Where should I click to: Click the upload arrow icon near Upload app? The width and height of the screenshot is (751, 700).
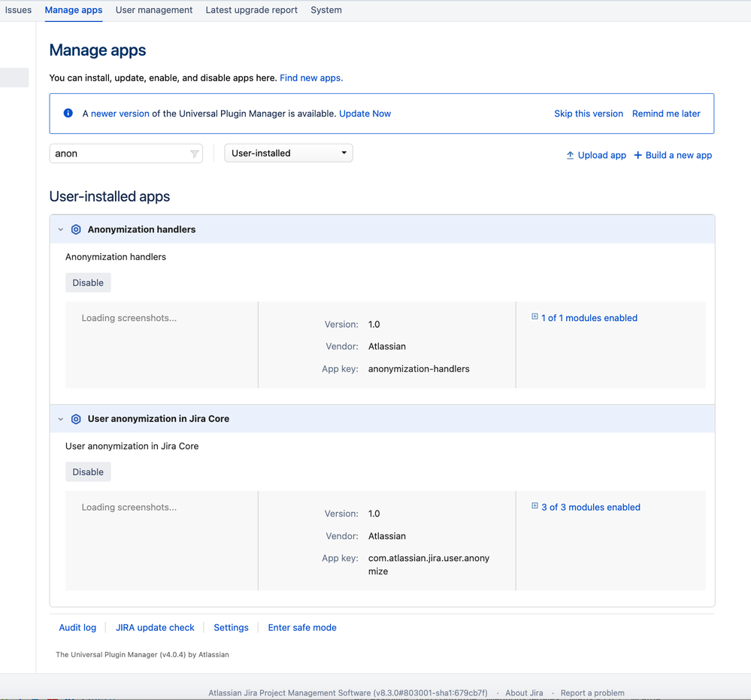click(x=571, y=155)
